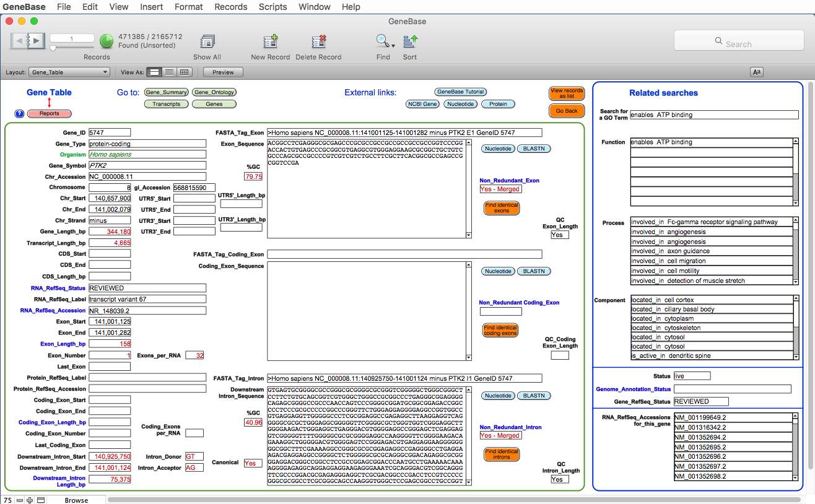Open the Browse mode pop-up menu

[76, 500]
